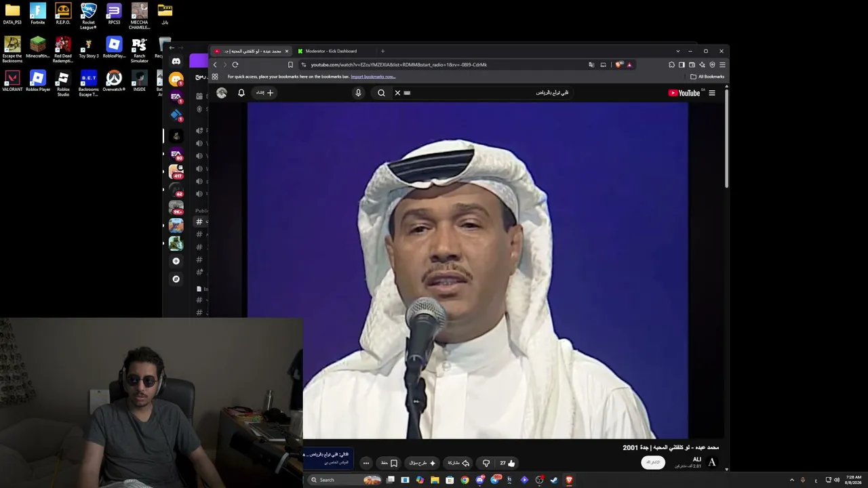Open the Brave Shields icon
This screenshot has height=488, width=868.
tap(618, 64)
